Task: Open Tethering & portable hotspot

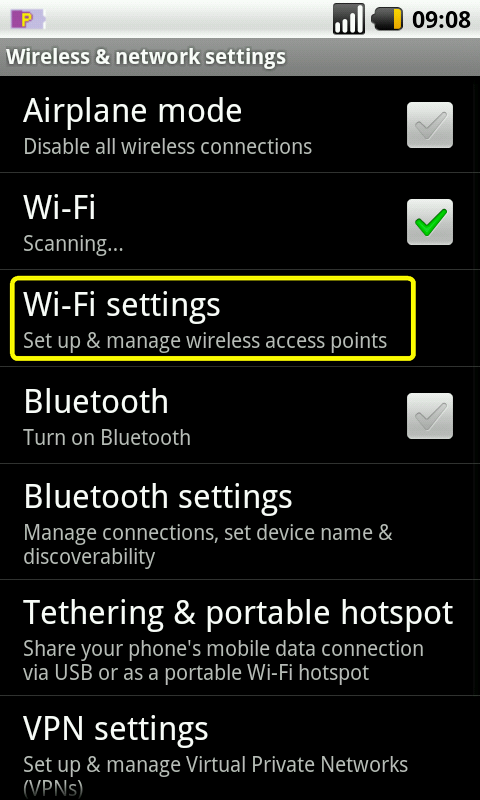Action: 240,637
